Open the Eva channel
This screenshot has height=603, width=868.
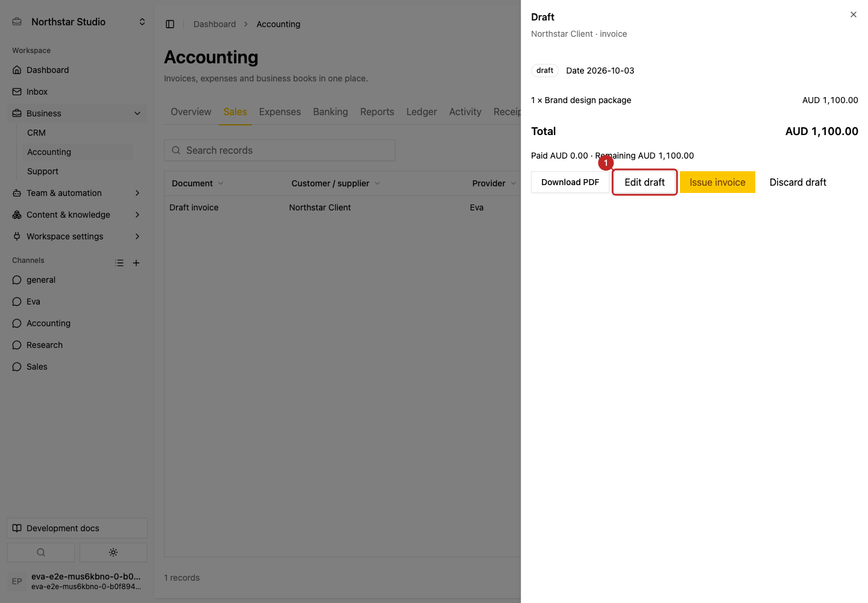pyautogui.click(x=77, y=301)
